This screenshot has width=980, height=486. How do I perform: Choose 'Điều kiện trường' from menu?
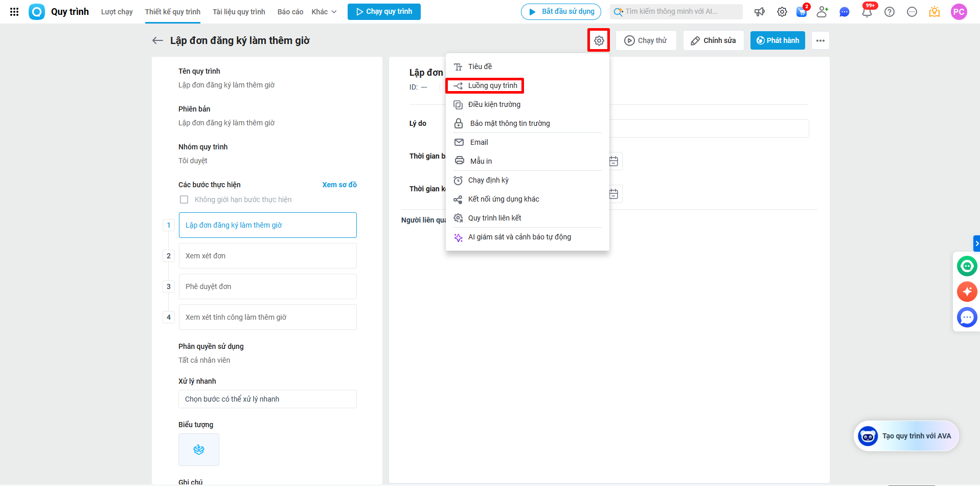coord(494,104)
